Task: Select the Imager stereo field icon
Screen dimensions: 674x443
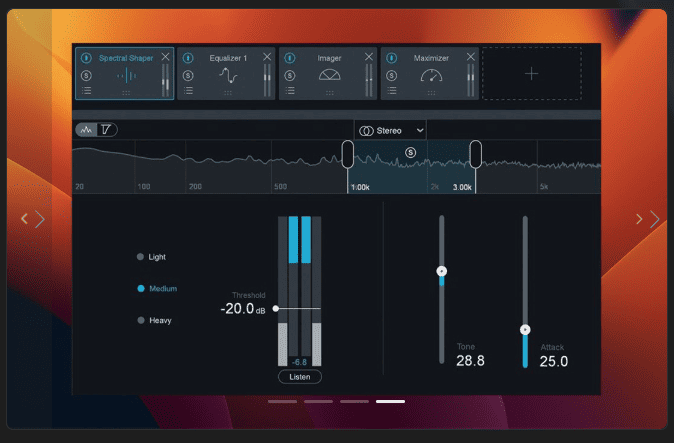Action: (330, 75)
